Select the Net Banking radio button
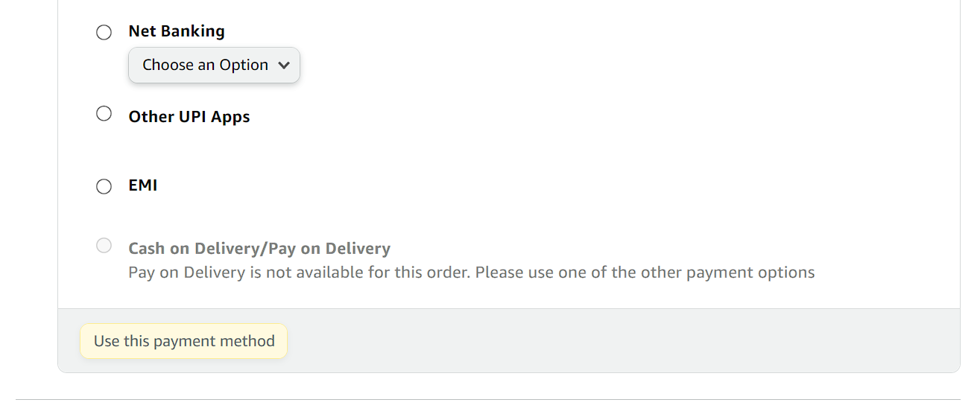This screenshot has width=980, height=420. tap(104, 32)
